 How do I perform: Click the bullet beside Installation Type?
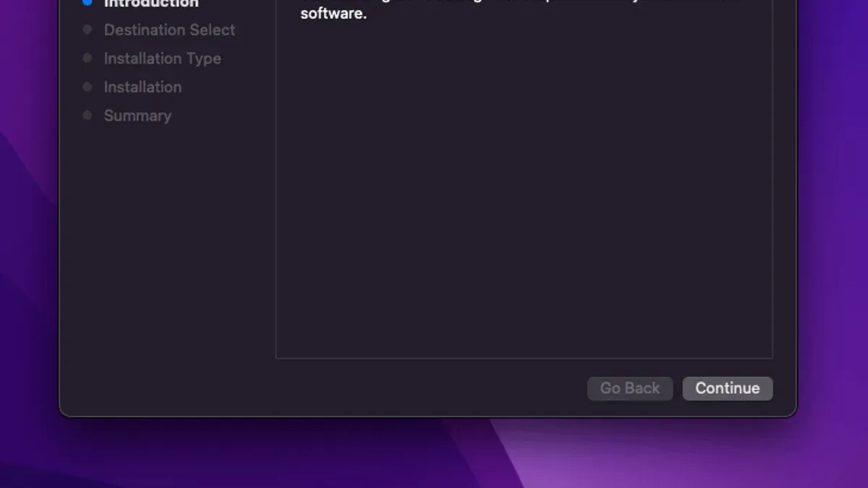(x=88, y=58)
